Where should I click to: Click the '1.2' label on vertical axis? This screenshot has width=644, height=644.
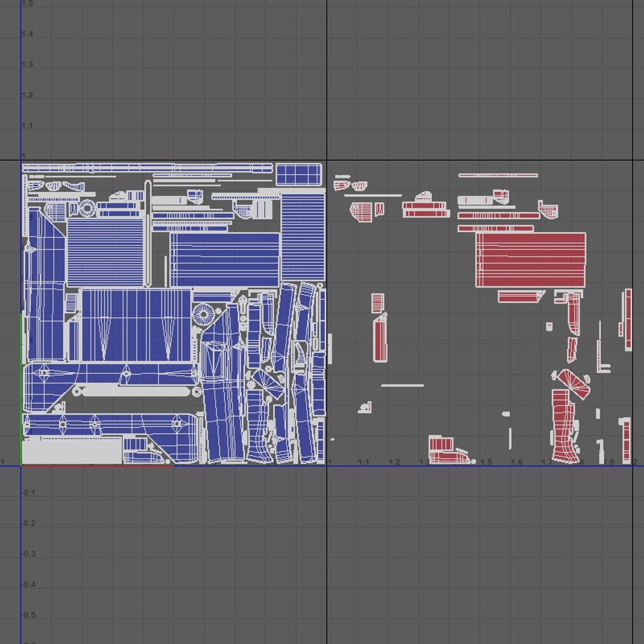(x=27, y=95)
